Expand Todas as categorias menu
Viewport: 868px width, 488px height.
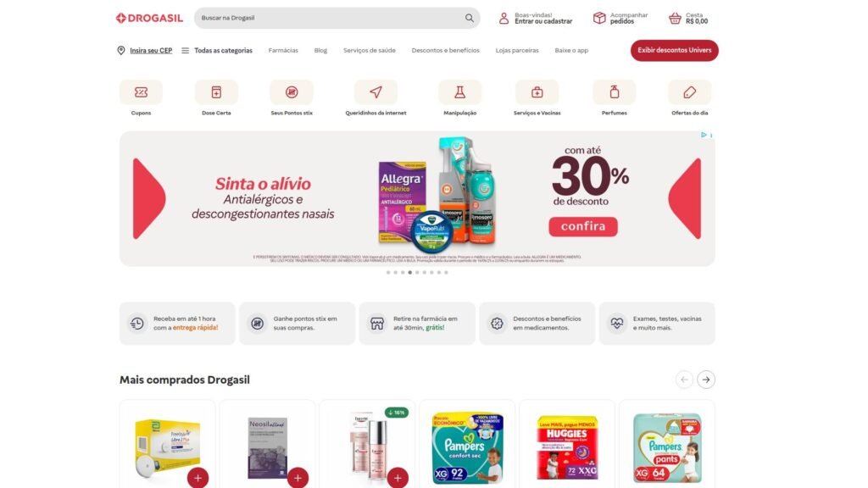tap(217, 50)
